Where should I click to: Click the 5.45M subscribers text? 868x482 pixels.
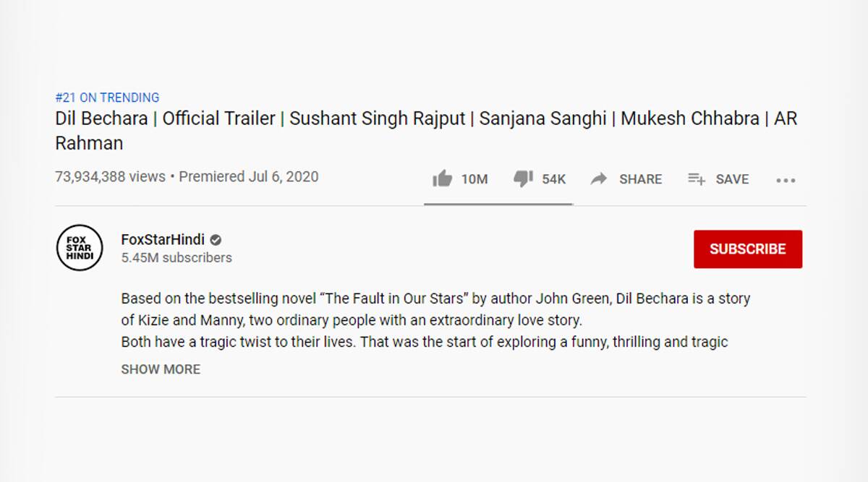click(x=176, y=258)
